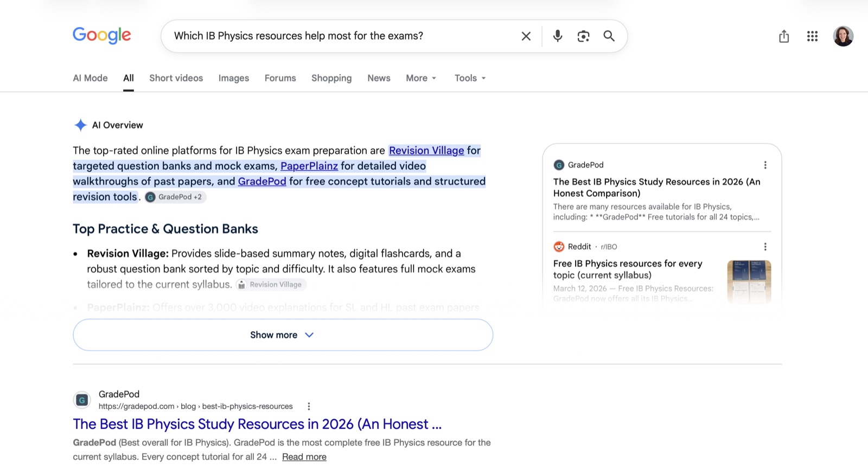Click the Google logo
The width and height of the screenshot is (868, 476).
coord(102,35)
